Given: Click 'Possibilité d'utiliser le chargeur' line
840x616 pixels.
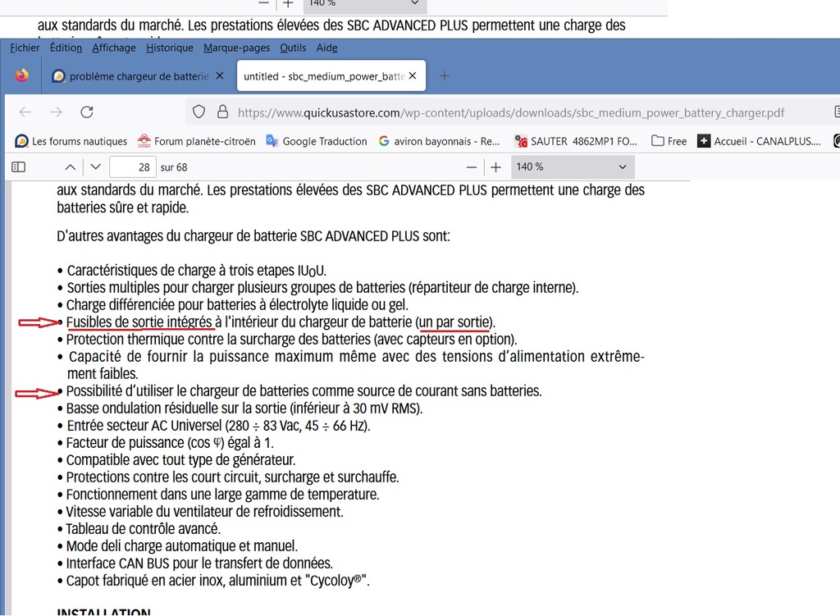Looking at the screenshot, I should click(x=304, y=391).
